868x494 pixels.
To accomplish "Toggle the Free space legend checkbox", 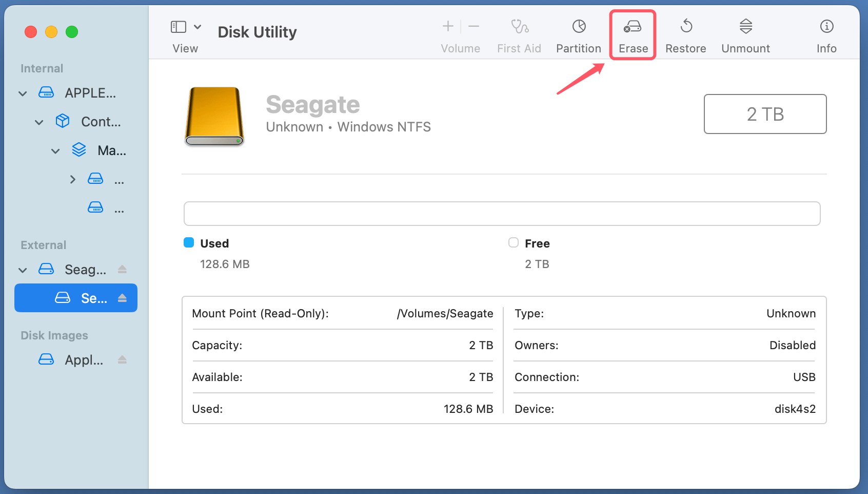I will 513,242.
